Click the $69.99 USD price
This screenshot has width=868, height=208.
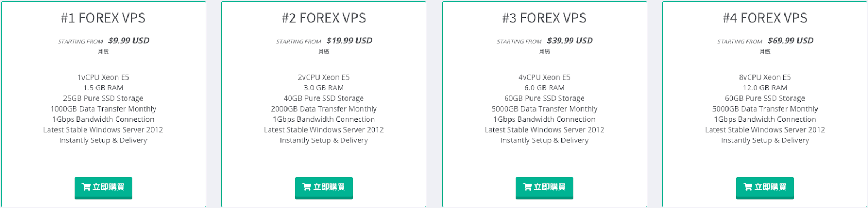(x=790, y=41)
